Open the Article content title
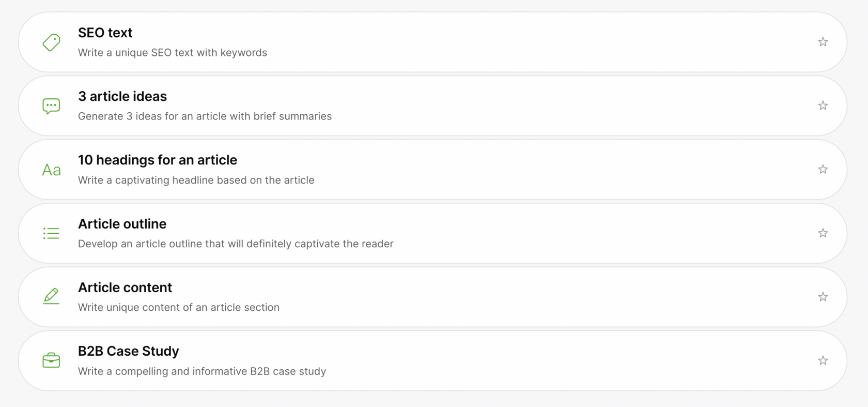 pos(125,288)
